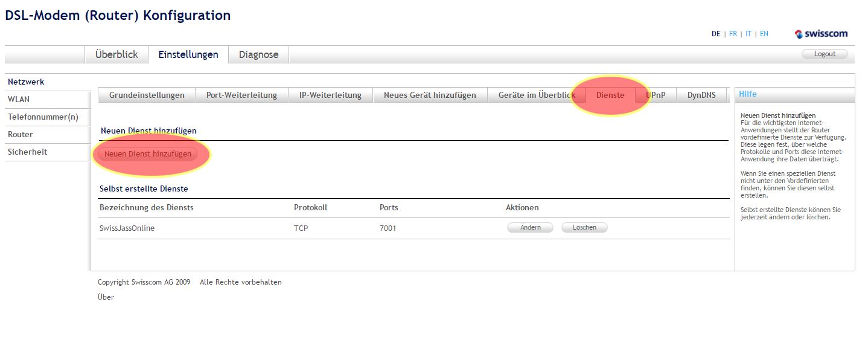
Task: Open WLAN in the sidebar
Action: coord(19,99)
